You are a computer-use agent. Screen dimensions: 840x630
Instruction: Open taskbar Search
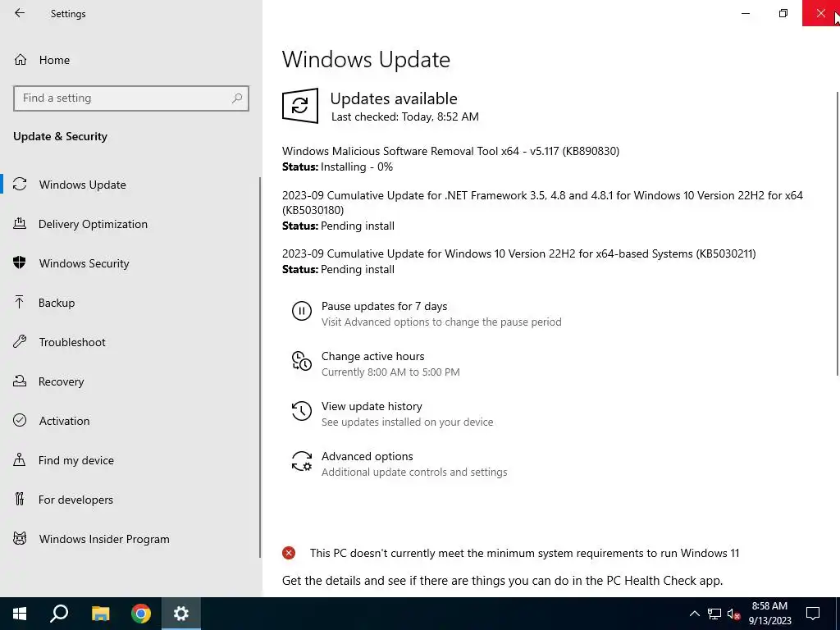pos(59,614)
